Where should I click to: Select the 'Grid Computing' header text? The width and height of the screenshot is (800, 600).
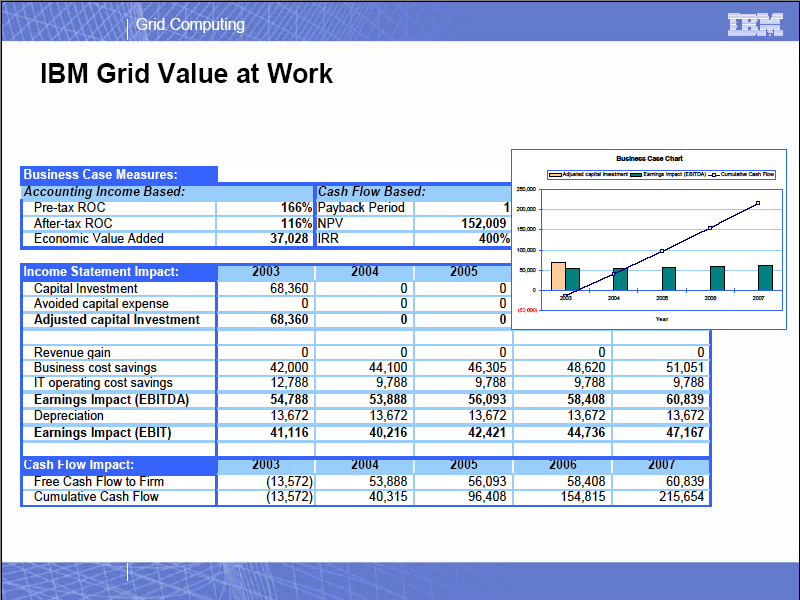[x=190, y=24]
